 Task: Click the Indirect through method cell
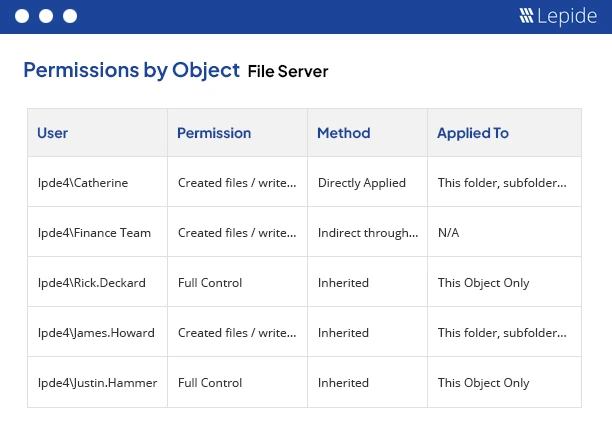pyautogui.click(x=367, y=233)
